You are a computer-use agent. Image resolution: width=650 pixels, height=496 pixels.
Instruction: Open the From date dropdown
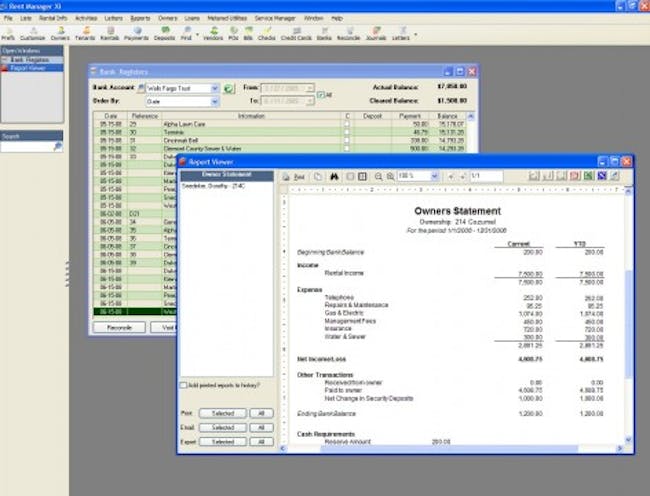[310, 88]
